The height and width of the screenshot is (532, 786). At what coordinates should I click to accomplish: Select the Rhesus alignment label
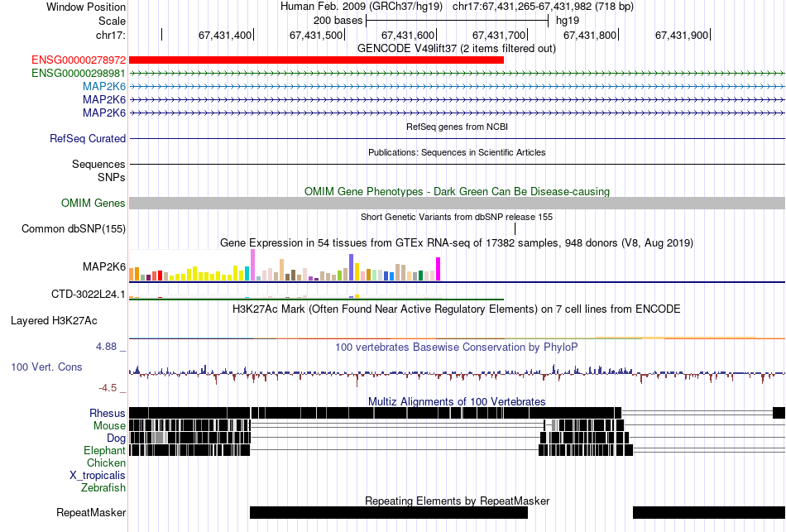point(108,413)
